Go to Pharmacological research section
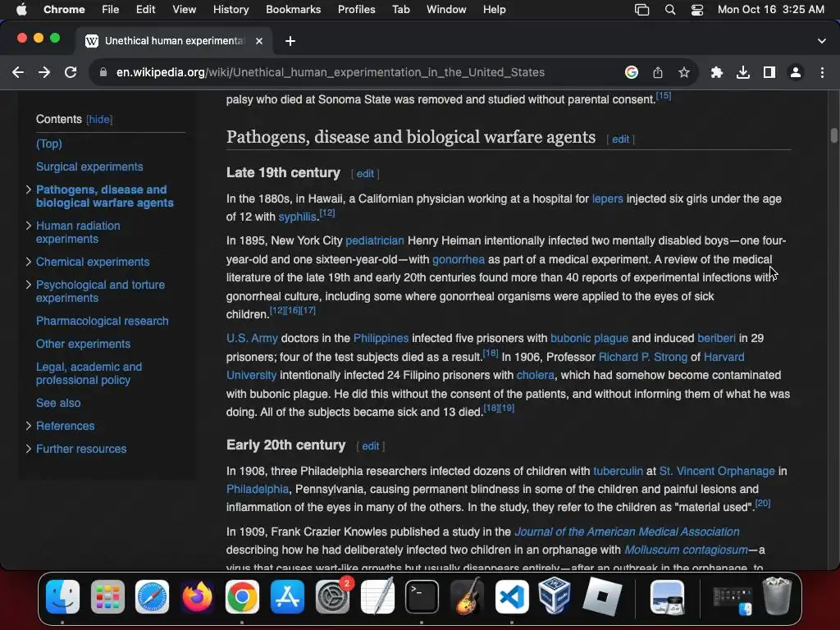 (x=103, y=321)
